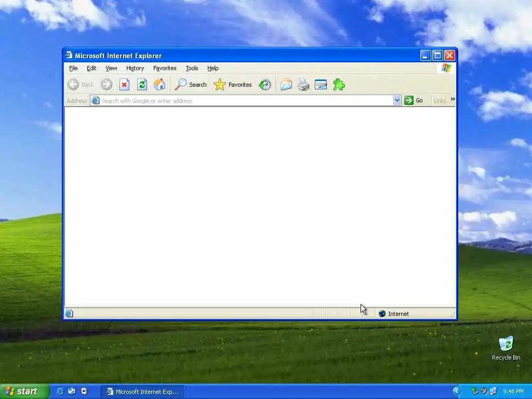Screen dimensions: 532x399
Task: Click the Print icon in the toolbar
Action: [303, 85]
